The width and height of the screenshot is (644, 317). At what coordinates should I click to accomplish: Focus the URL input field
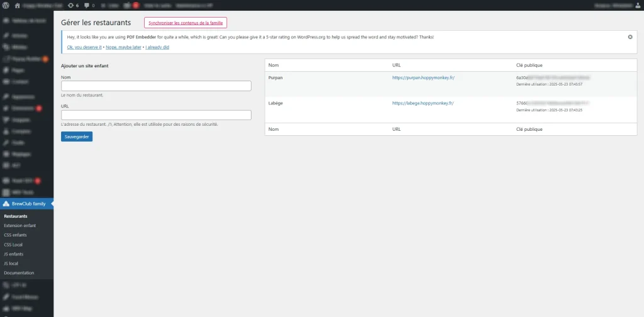156,115
